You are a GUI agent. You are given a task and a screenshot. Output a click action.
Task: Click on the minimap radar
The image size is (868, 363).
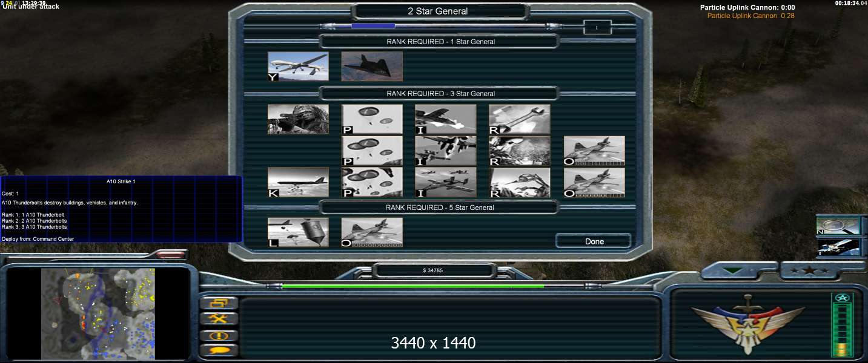click(98, 314)
